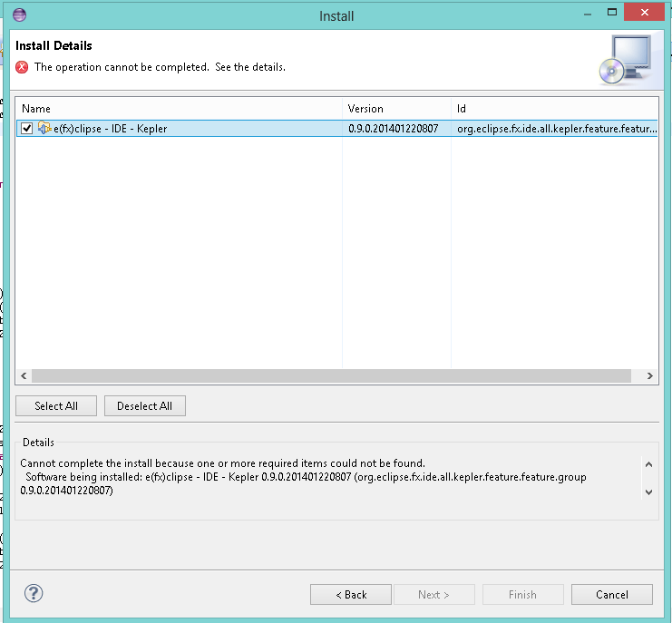Image resolution: width=672 pixels, height=623 pixels.
Task: Click the 'Software being installed' details line
Action: (x=306, y=477)
